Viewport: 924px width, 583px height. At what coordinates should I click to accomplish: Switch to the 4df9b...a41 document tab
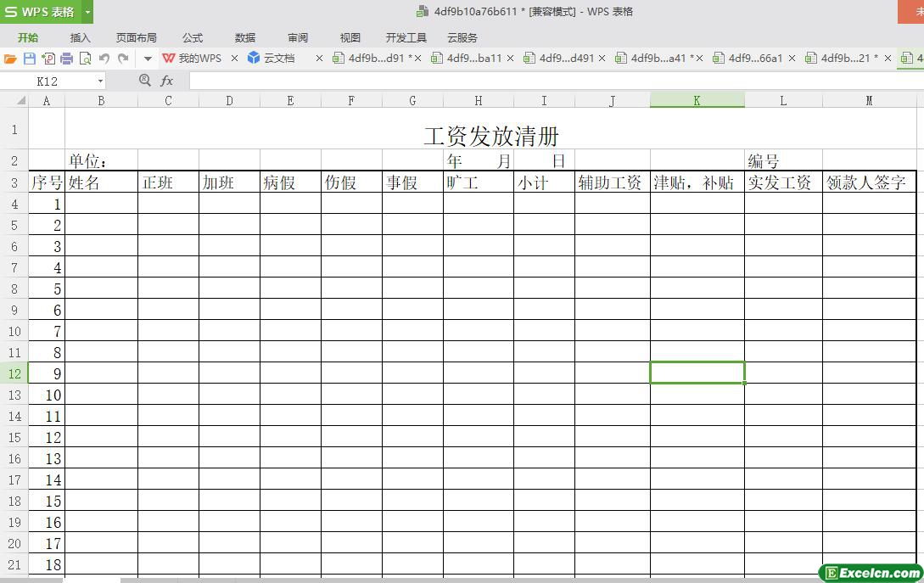click(654, 58)
